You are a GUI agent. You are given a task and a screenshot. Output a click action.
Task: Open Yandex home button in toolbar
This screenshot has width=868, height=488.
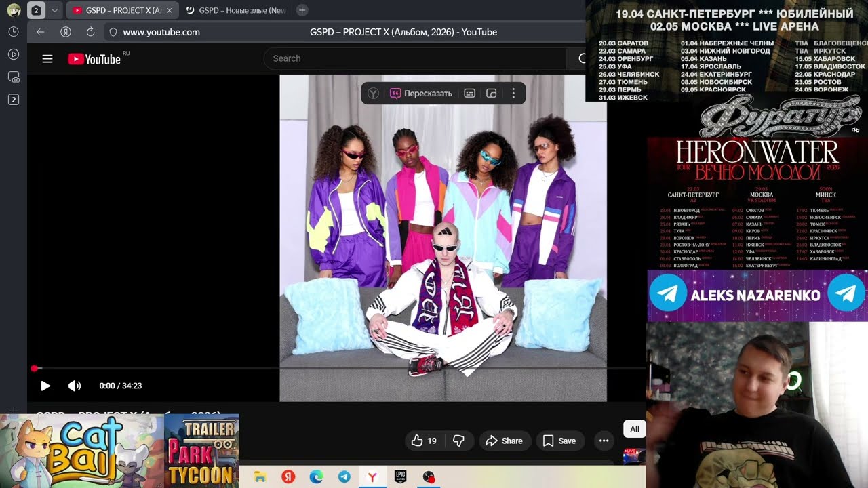click(66, 32)
